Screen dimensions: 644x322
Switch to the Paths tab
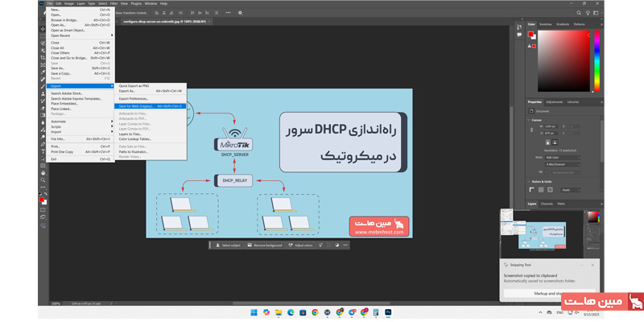[561, 204]
